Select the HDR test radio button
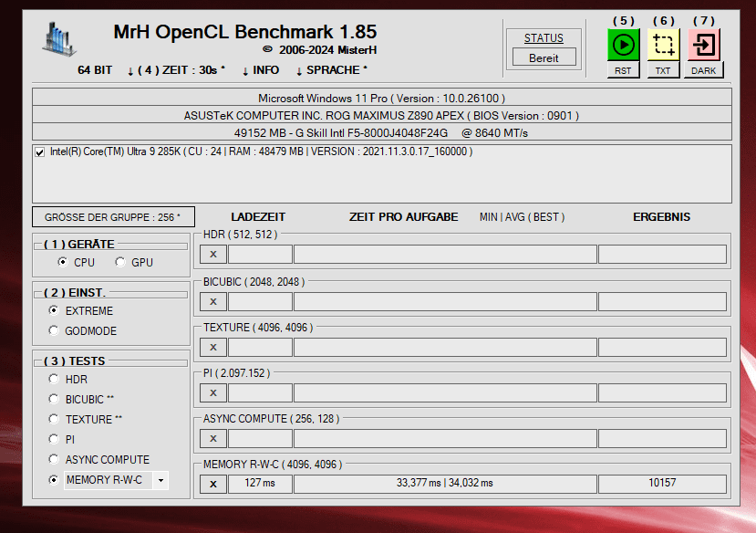 coord(54,379)
